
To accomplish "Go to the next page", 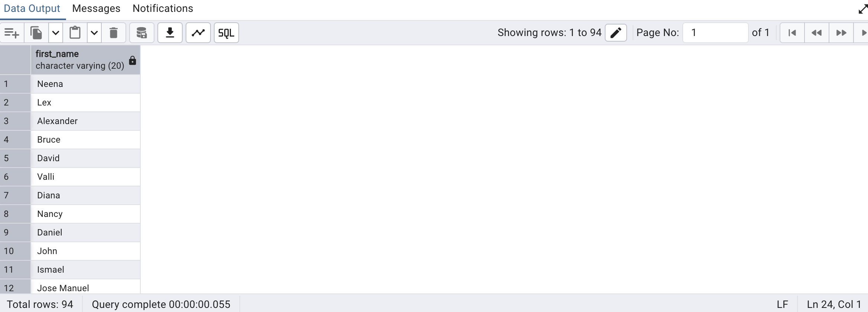I will coord(841,33).
